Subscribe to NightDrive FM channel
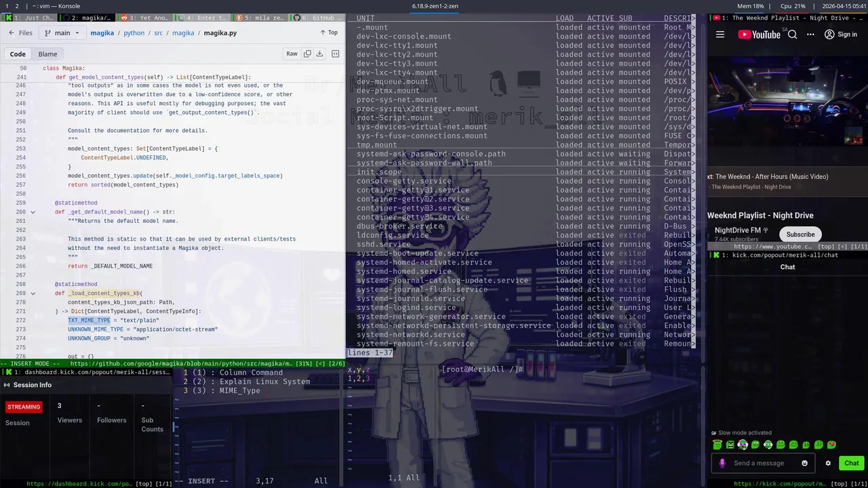The width and height of the screenshot is (868, 488). 800,235
